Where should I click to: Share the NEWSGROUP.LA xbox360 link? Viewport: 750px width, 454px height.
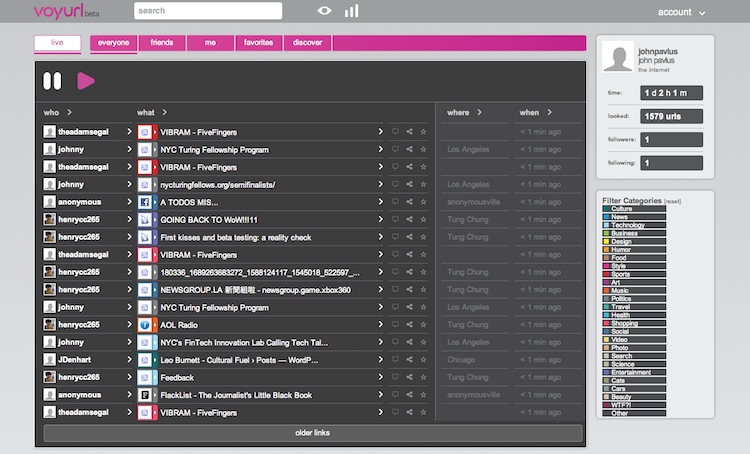point(409,289)
